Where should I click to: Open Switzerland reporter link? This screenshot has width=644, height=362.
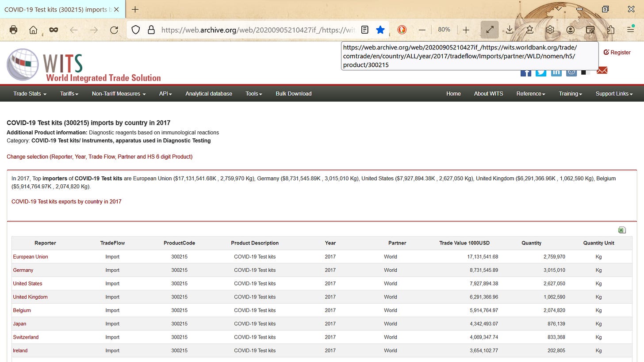(x=26, y=337)
